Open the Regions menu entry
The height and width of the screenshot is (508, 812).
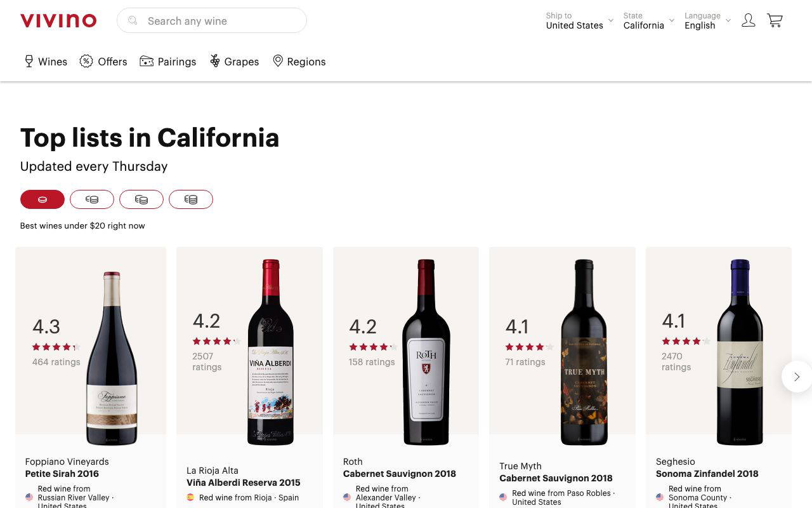coord(306,61)
